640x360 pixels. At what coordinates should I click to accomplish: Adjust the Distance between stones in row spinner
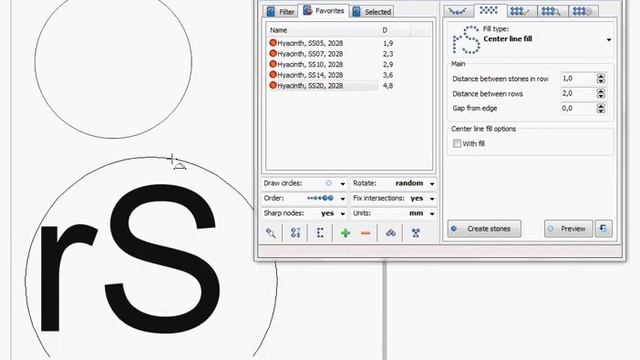601,79
